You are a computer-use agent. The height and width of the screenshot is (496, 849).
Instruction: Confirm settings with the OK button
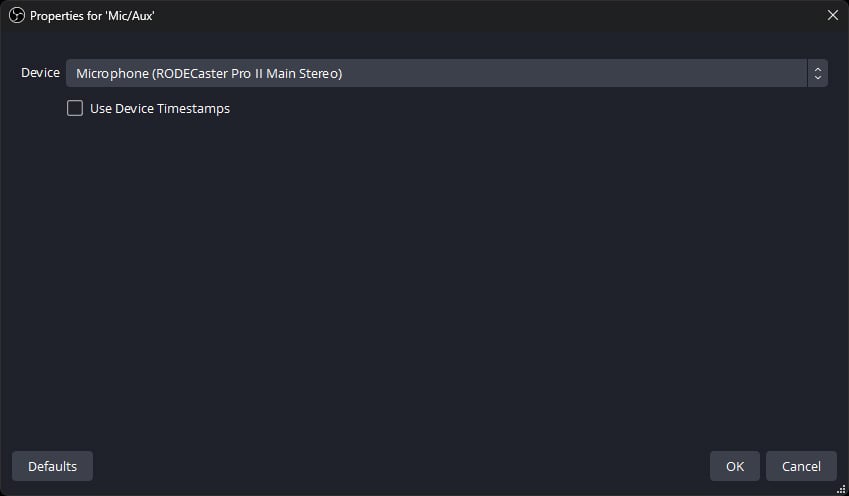735,466
